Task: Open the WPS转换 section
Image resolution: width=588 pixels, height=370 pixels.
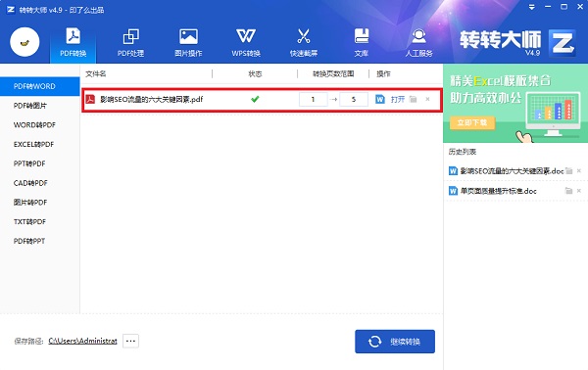Action: (x=246, y=43)
